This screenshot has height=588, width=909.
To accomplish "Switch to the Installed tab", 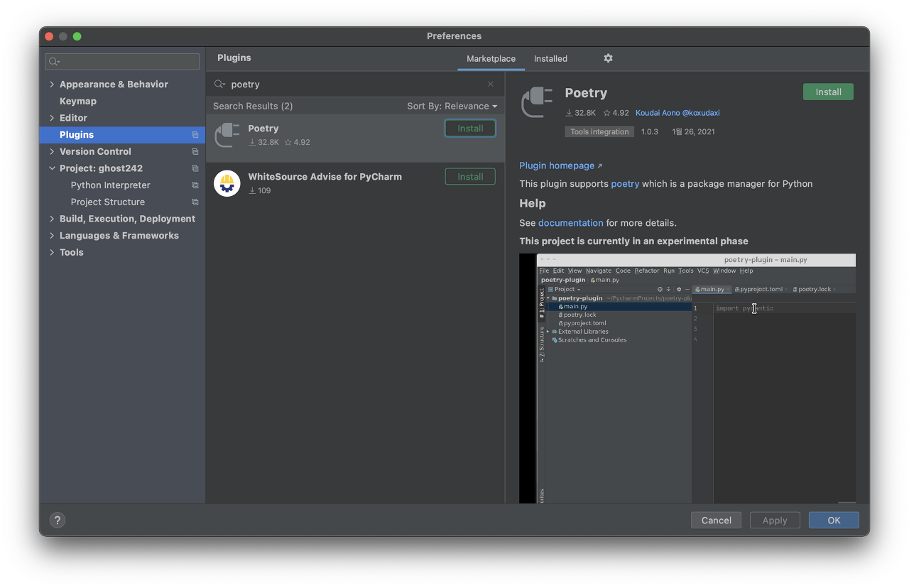I will pyautogui.click(x=550, y=58).
